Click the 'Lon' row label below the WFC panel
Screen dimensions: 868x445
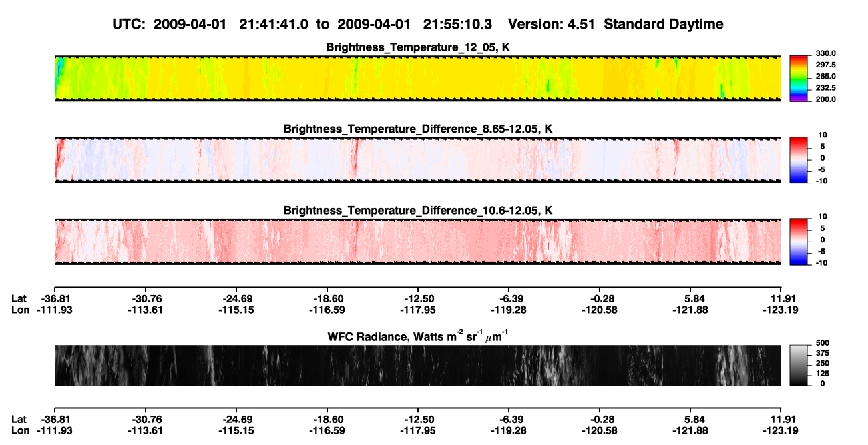[x=21, y=430]
